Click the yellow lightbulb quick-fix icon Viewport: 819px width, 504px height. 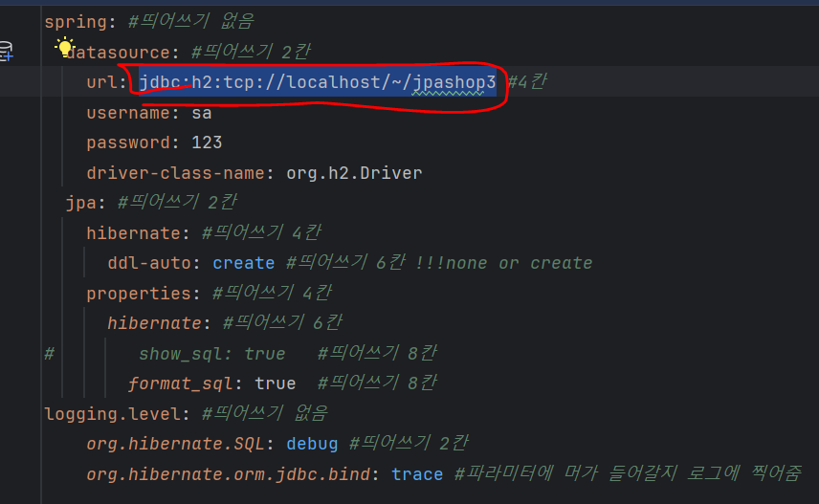(65, 47)
